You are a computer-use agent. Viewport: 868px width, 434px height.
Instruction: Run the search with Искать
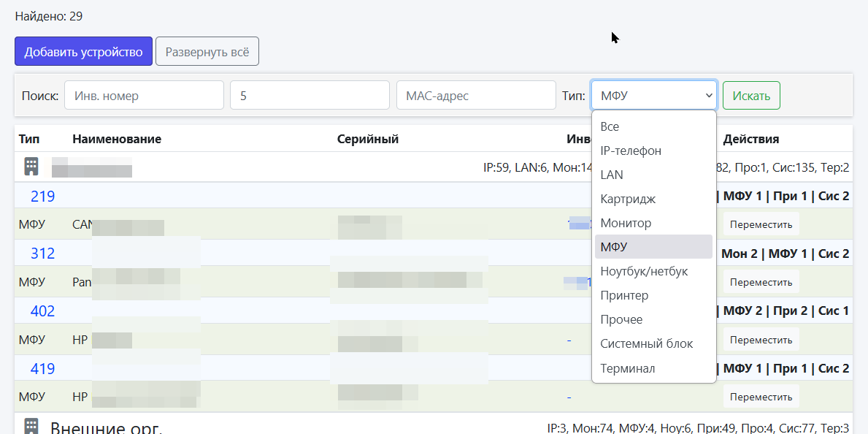point(751,95)
